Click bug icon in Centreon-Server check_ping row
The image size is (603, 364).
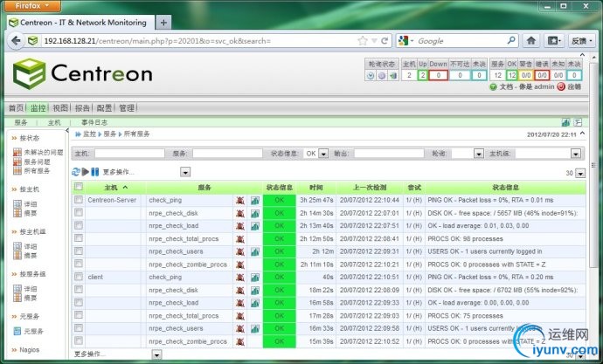[240, 201]
